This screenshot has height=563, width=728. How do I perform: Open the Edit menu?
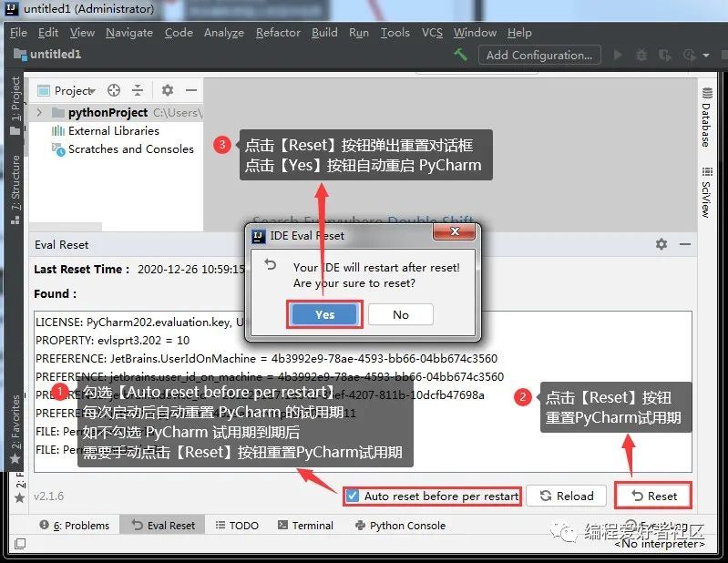pos(48,33)
